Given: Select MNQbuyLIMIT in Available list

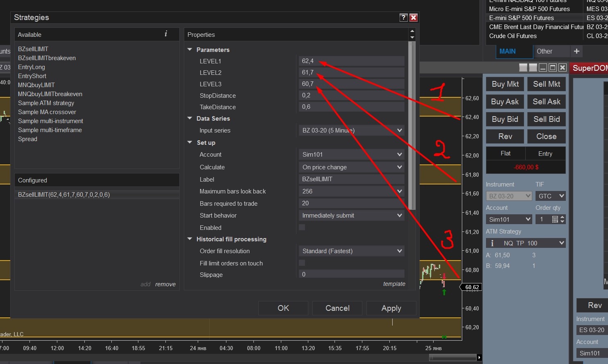Looking at the screenshot, I should [x=36, y=85].
